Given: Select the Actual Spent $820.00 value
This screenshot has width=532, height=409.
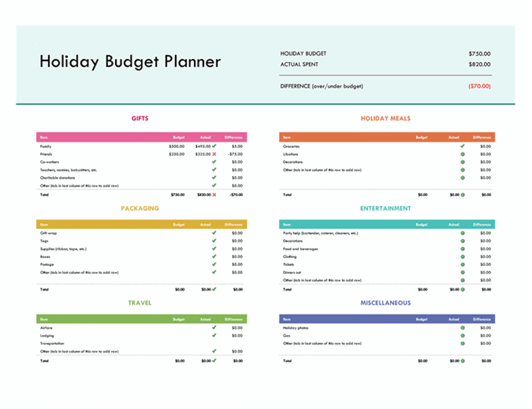Looking at the screenshot, I should (x=479, y=64).
